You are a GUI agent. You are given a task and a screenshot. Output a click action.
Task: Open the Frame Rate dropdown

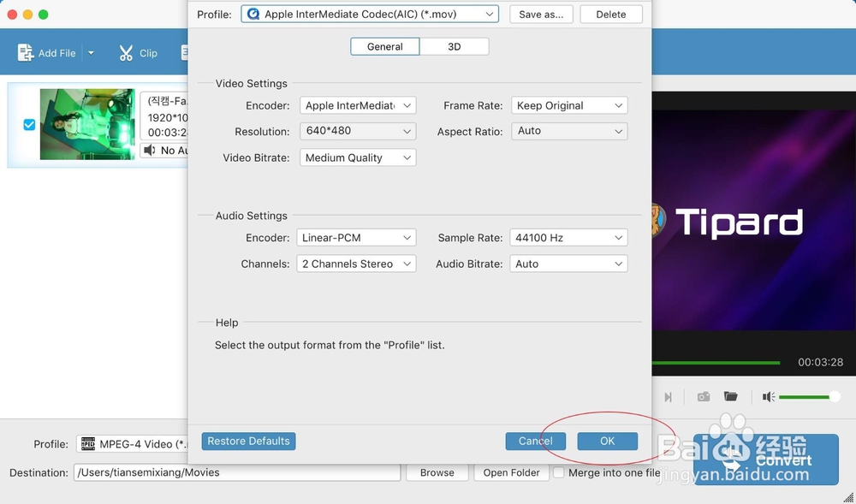(x=569, y=105)
